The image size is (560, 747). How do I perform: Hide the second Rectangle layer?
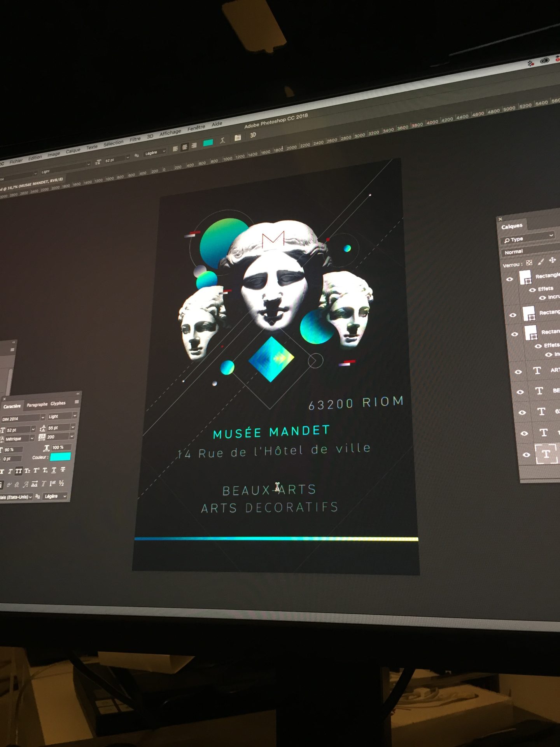coord(512,315)
